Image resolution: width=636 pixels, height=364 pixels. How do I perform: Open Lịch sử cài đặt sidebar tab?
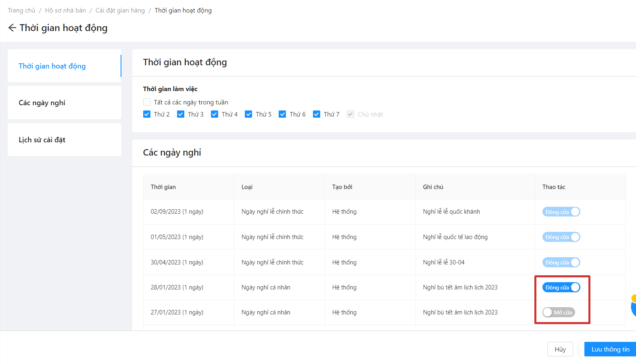click(x=65, y=140)
